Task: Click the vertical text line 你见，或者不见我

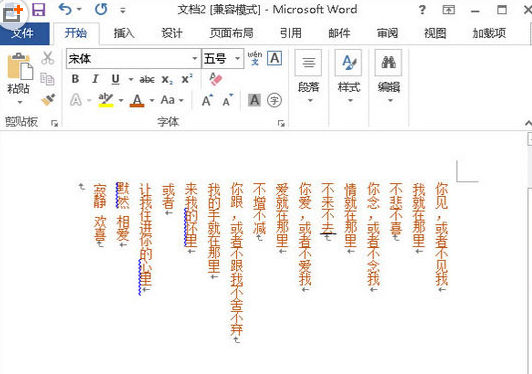Action: coord(441,235)
